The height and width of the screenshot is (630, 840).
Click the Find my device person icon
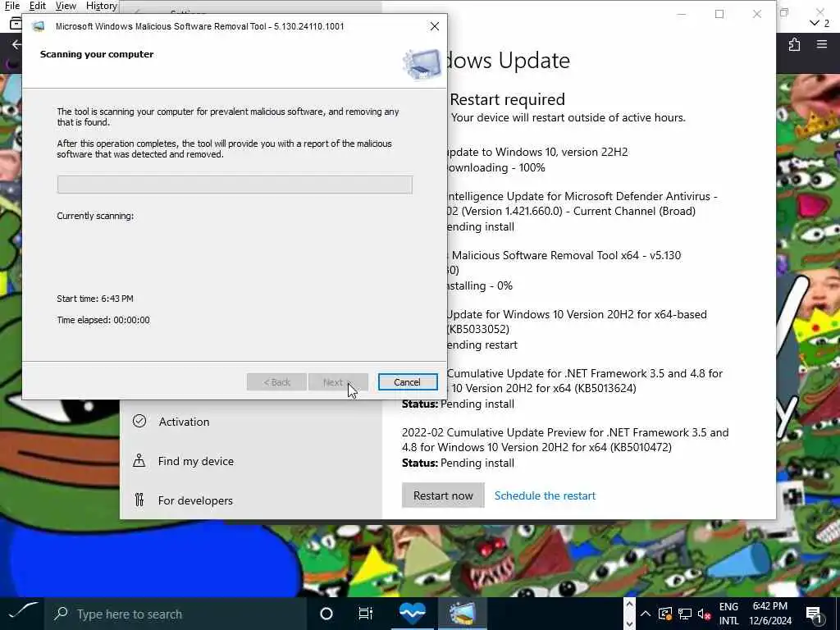point(139,461)
